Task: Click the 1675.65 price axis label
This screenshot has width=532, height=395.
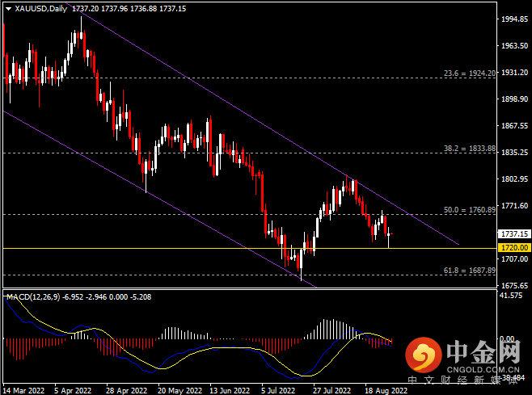Action: pos(515,286)
